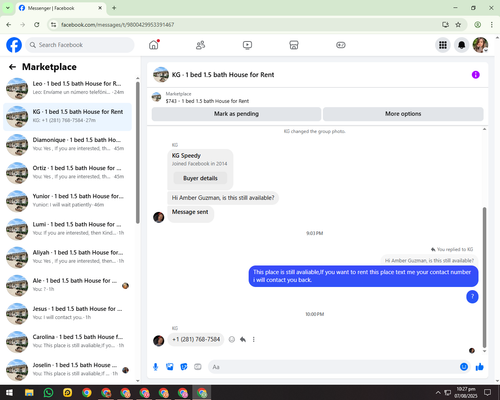Open a new browser tab
Image resolution: width=500 pixels, height=400 pixels.
114,8
